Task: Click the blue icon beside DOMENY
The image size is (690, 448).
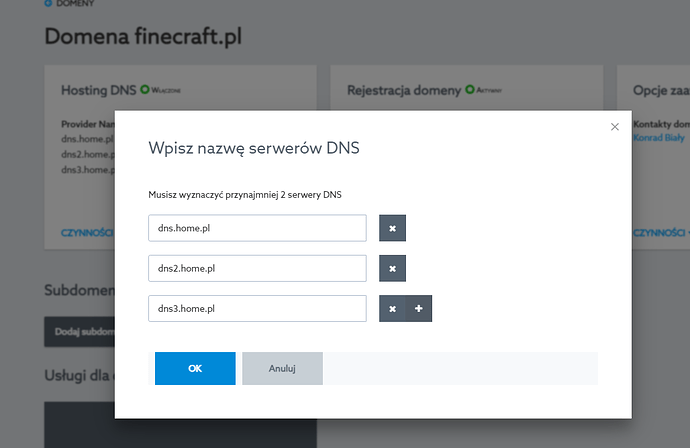Action: click(50, 4)
